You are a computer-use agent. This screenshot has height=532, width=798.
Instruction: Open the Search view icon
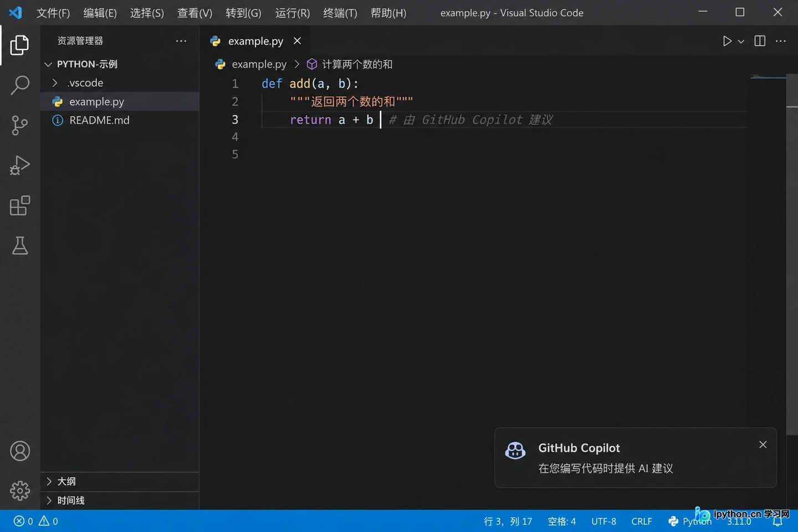coord(20,85)
